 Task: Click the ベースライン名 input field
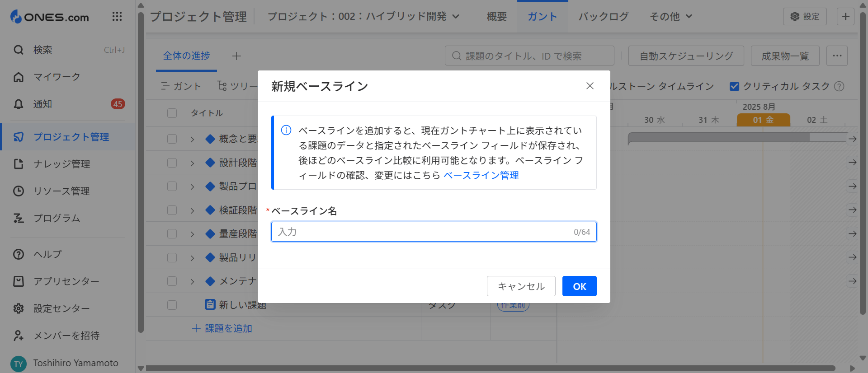click(434, 232)
